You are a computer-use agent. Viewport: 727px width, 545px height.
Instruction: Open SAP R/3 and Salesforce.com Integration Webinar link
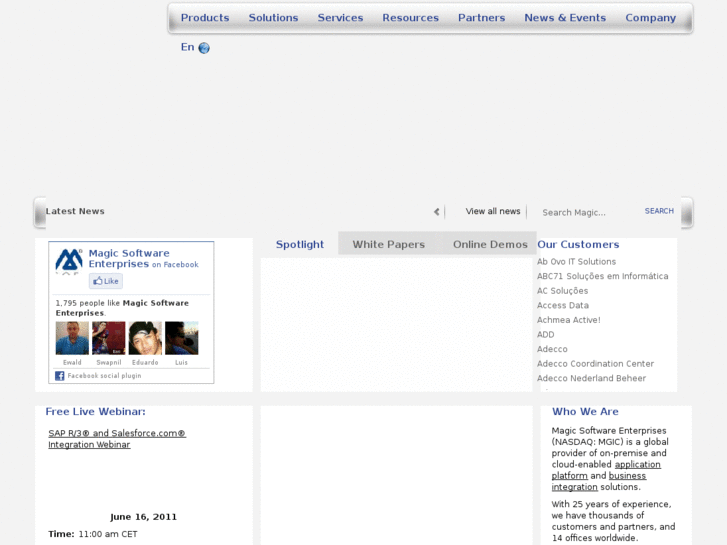coord(117,439)
